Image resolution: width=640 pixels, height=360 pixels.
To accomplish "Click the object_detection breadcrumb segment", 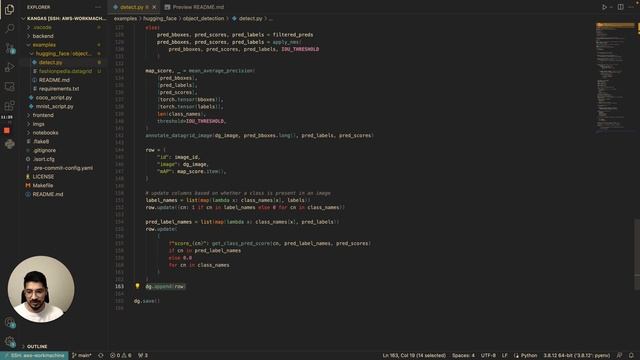I will click(x=203, y=18).
